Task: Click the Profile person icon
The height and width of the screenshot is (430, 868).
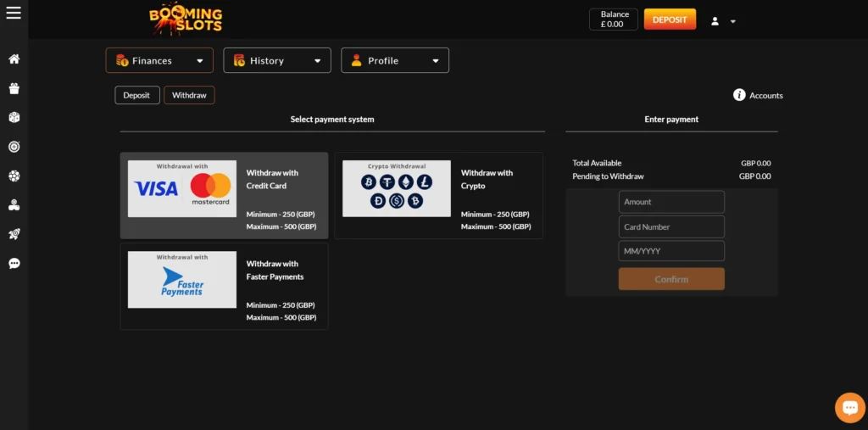Action: click(357, 60)
